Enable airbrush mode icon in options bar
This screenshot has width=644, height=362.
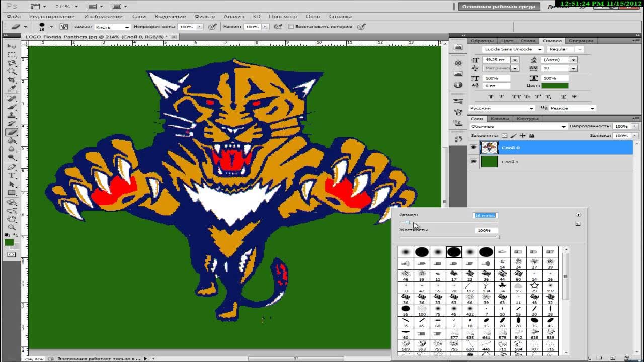pyautogui.click(x=278, y=27)
